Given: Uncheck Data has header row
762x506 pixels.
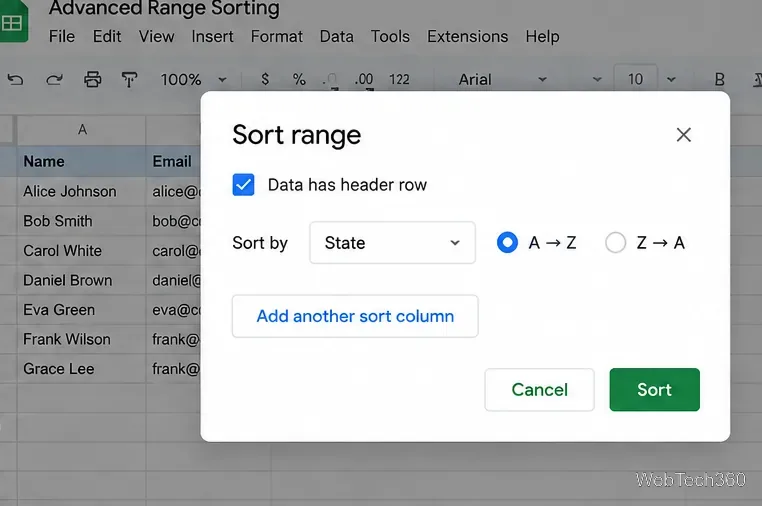Looking at the screenshot, I should 243,185.
